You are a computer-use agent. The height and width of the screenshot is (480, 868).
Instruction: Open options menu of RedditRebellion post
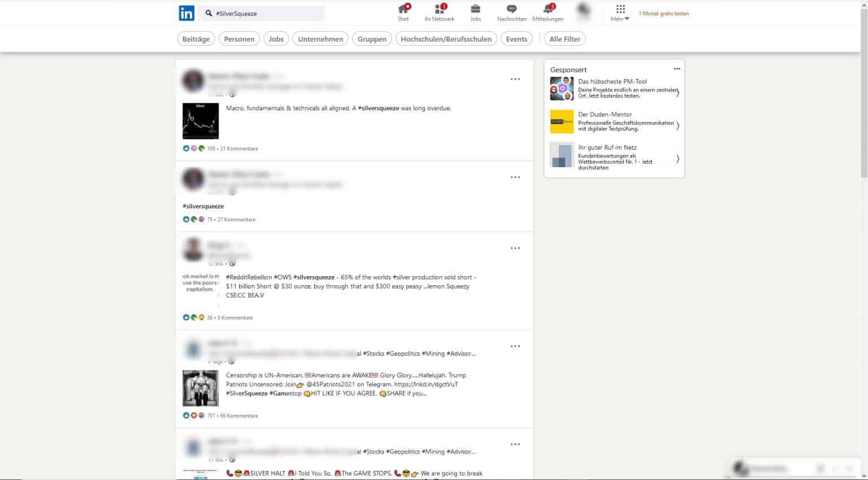[515, 248]
